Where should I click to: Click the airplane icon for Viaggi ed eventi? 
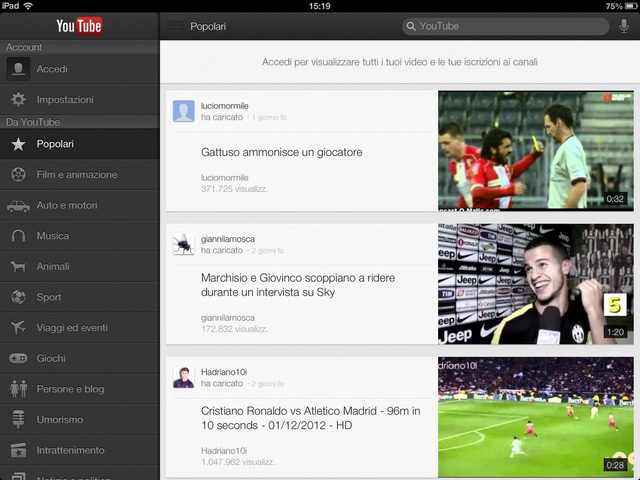pyautogui.click(x=18, y=327)
